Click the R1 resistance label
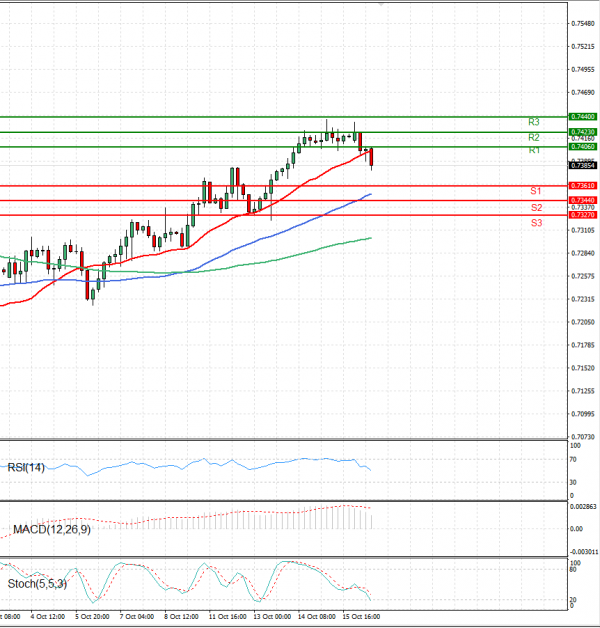 click(534, 151)
